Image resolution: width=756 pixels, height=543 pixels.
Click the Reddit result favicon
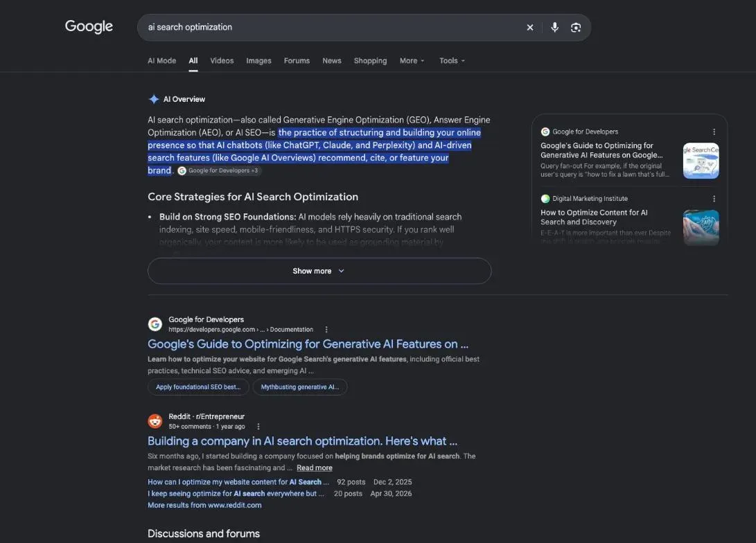tap(155, 421)
